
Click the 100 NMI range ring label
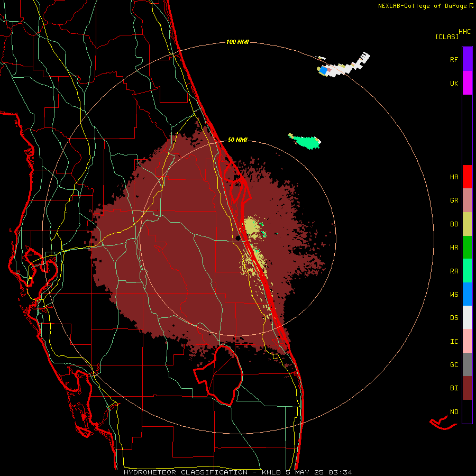pyautogui.click(x=237, y=42)
